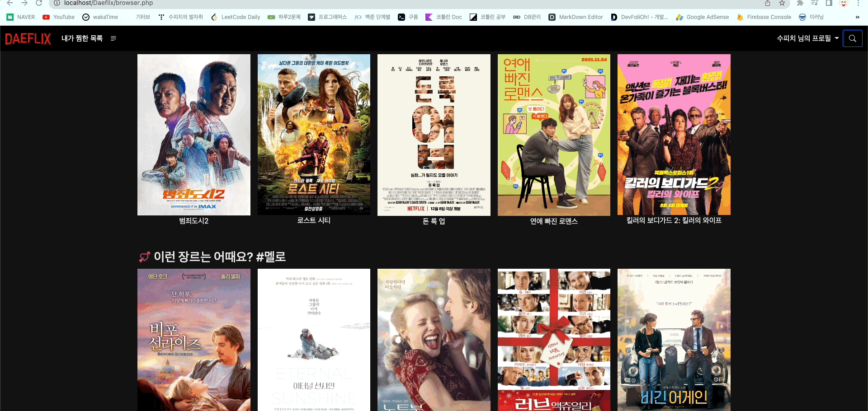The width and height of the screenshot is (868, 411).
Task: Show more bookmarks with the double chevron
Action: [x=857, y=17]
